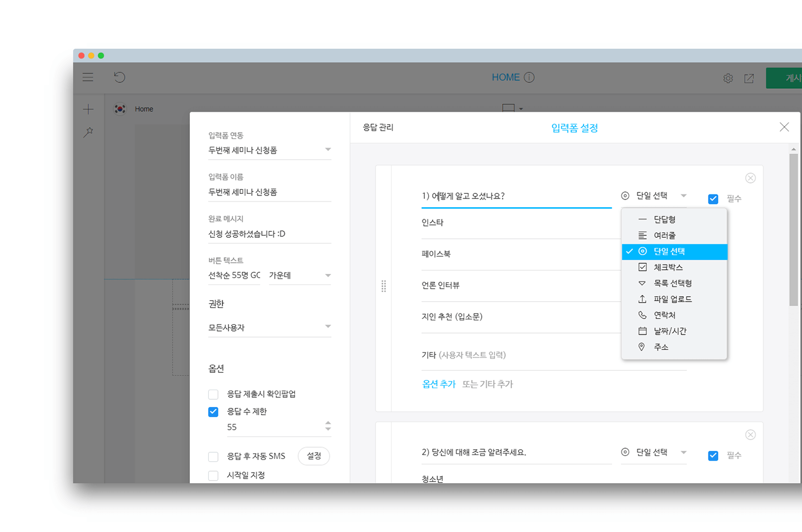
Task: Click the open-in-new-window icon
Action: 749,78
